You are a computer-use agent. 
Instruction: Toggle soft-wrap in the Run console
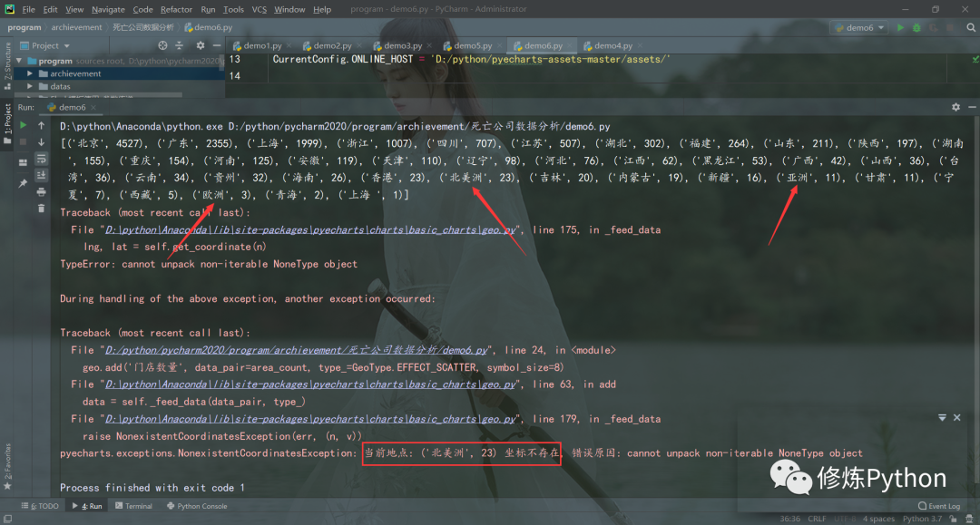(41, 159)
